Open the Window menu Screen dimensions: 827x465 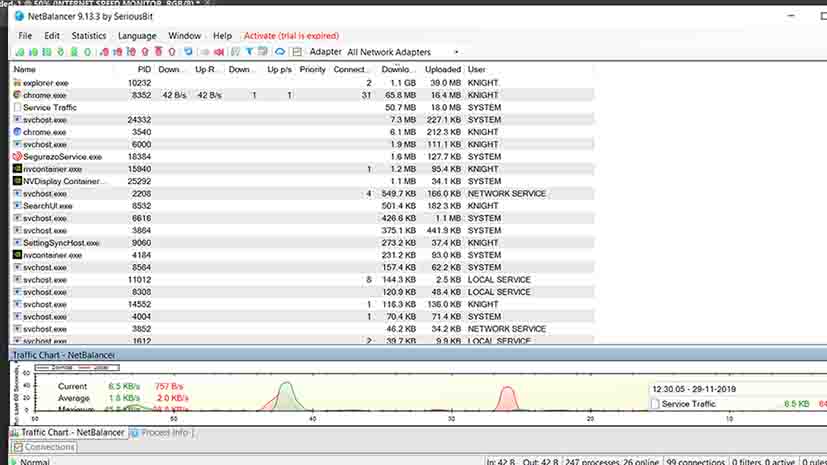tap(185, 36)
